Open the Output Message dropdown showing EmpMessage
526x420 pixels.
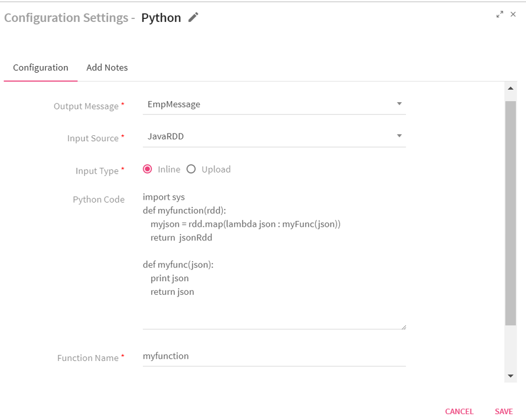click(x=274, y=104)
